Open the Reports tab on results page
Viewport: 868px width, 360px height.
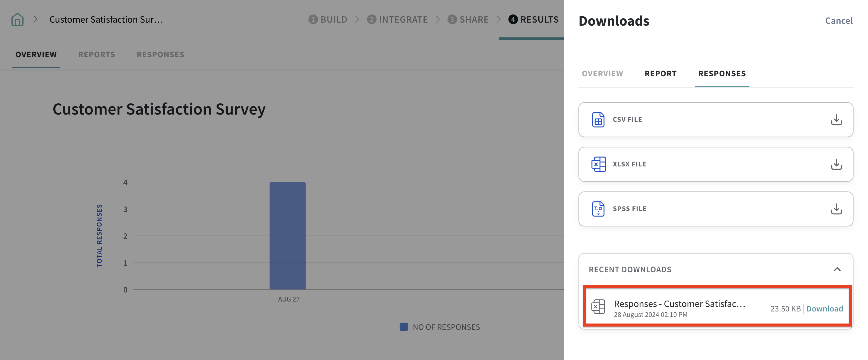click(x=97, y=55)
